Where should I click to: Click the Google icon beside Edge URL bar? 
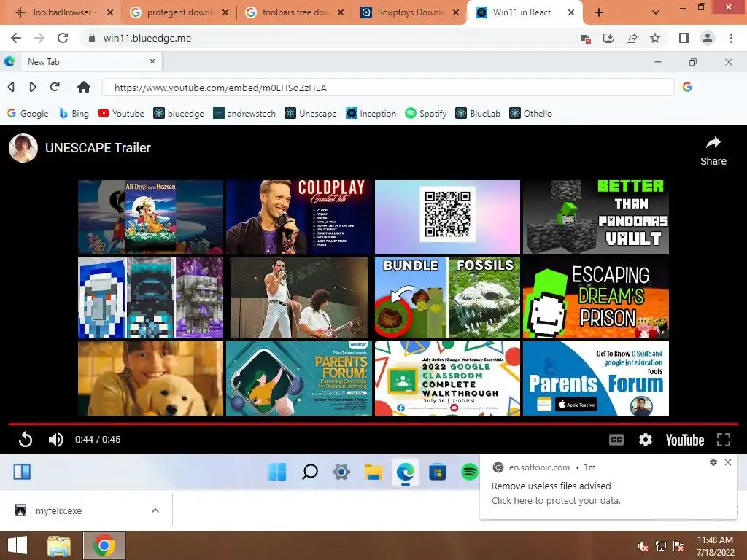[687, 87]
